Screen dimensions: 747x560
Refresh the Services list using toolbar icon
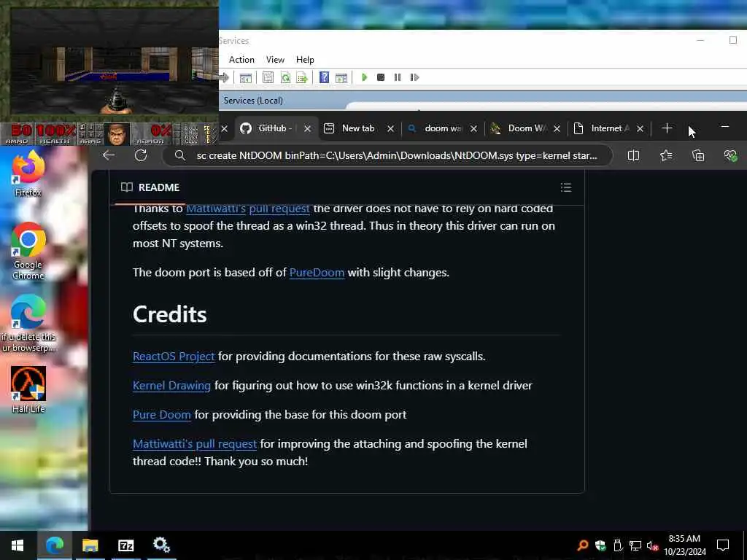click(x=285, y=77)
